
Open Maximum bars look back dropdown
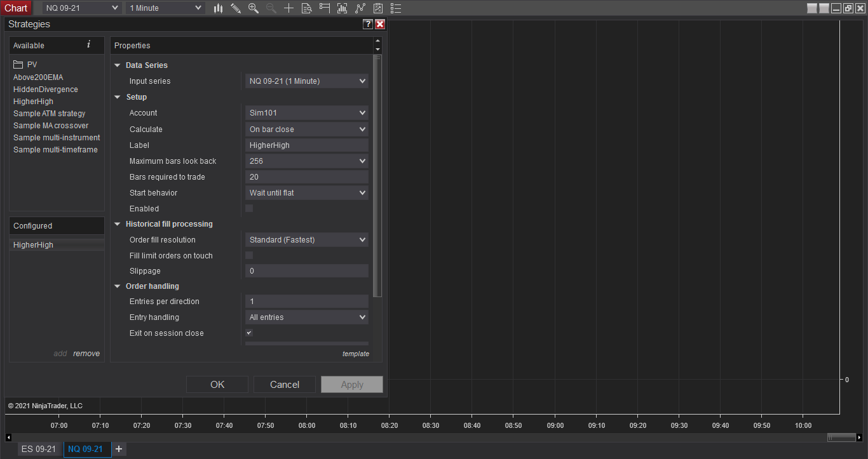click(307, 161)
